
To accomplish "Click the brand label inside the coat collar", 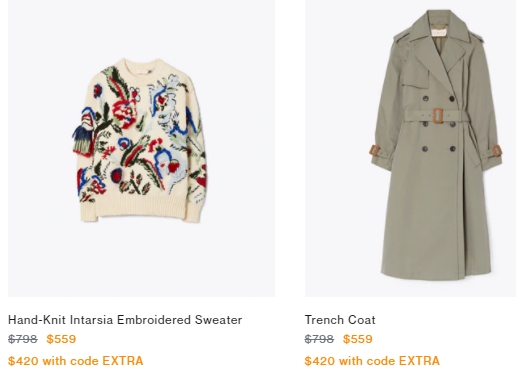I will [439, 32].
